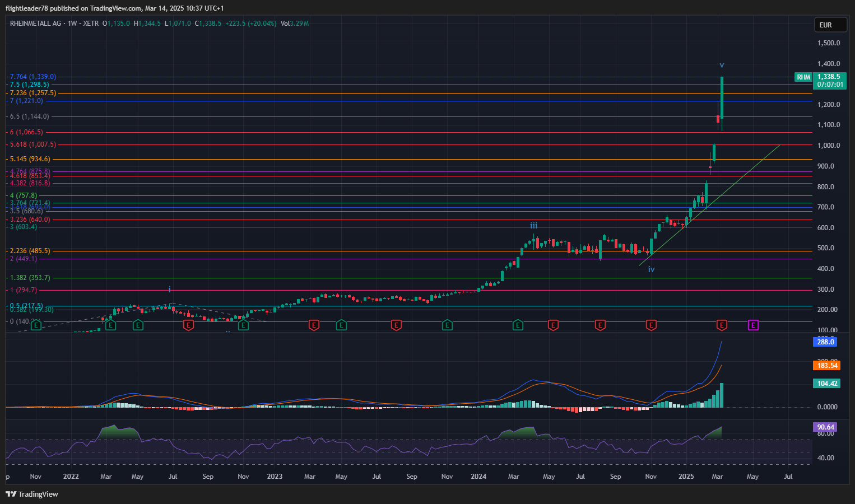Click the Fib level label '1.382 (353.7)'
The width and height of the screenshot is (855, 504).
click(x=30, y=278)
